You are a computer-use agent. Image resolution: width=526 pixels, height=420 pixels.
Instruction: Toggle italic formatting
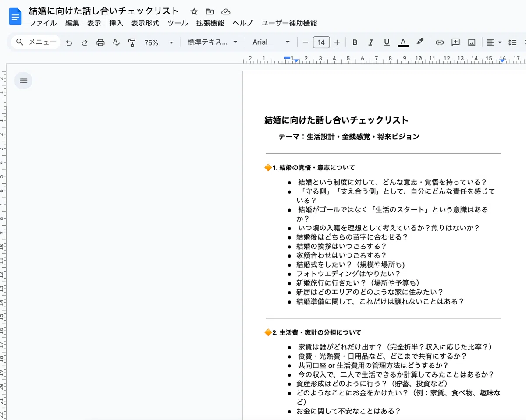pyautogui.click(x=371, y=42)
